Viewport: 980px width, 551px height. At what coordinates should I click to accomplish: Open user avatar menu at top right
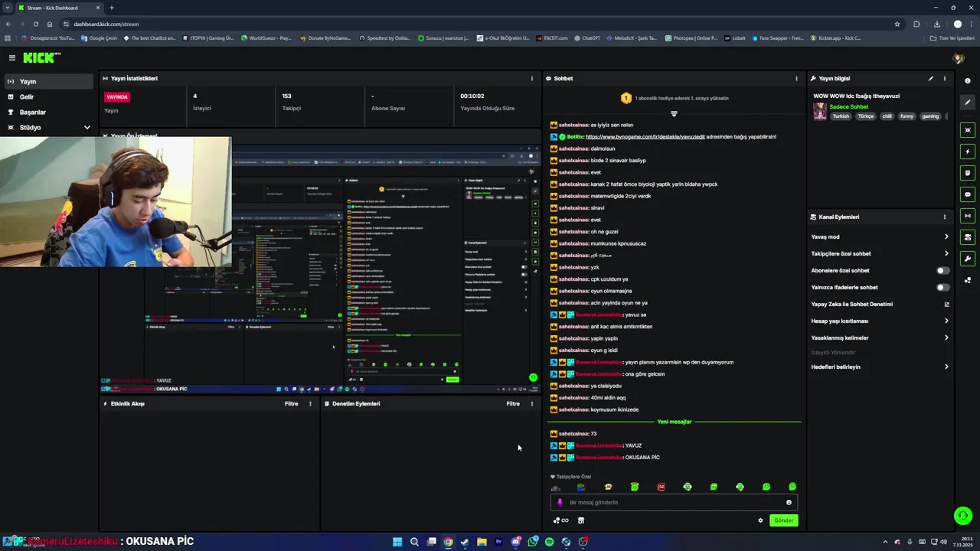tap(958, 58)
